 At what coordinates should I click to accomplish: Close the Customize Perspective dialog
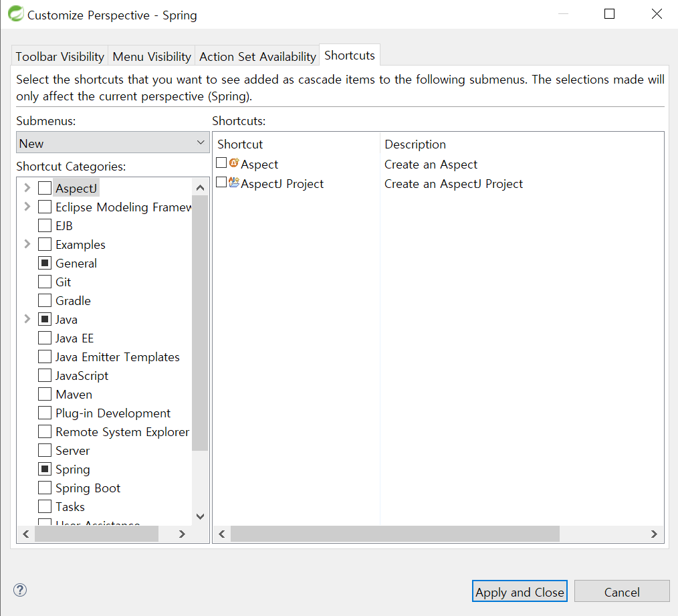657,14
